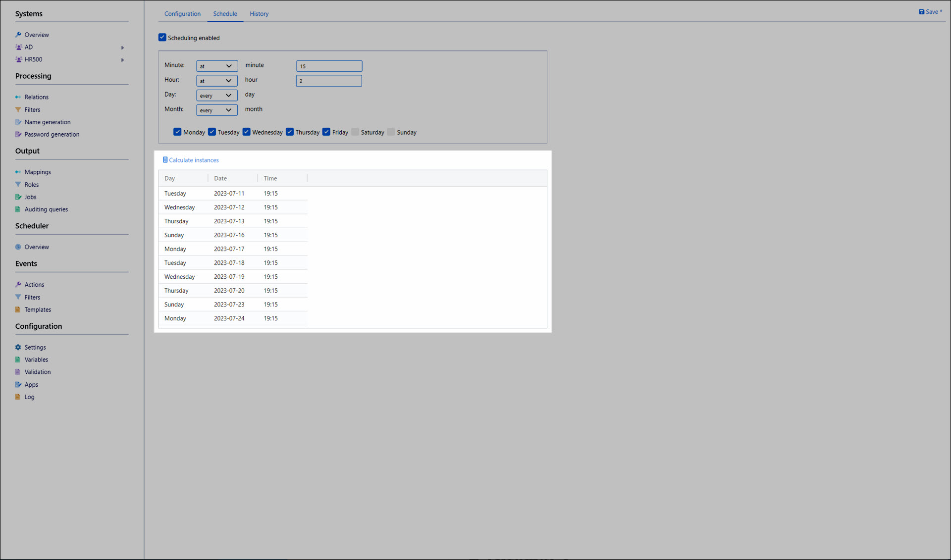Uncheck the Friday checkbox
Image resolution: width=951 pixels, height=560 pixels.
pyautogui.click(x=326, y=132)
